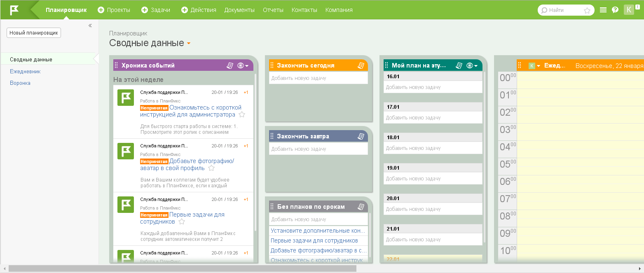Expand the Сводные данные title dropdown arrow
Viewport: 644px width, 273px height.
[x=189, y=44]
